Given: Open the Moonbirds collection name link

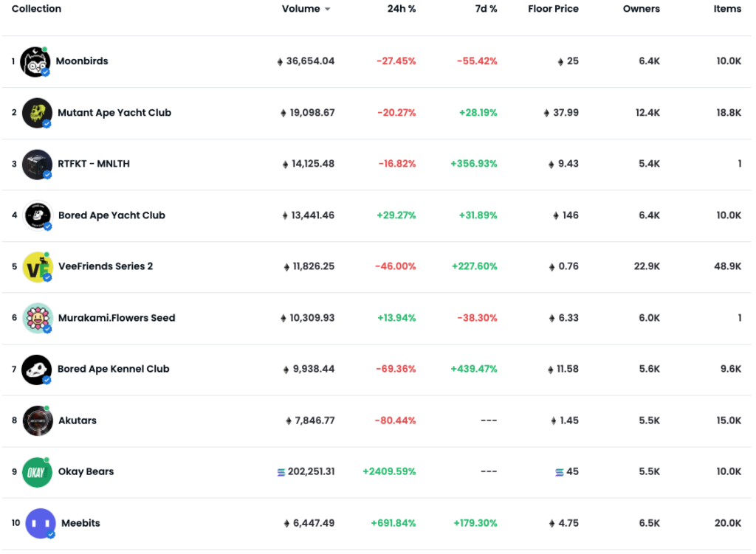Looking at the screenshot, I should pyautogui.click(x=82, y=61).
